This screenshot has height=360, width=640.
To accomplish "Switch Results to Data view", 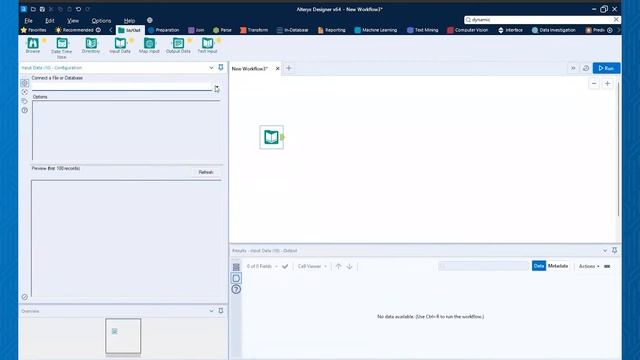I will (539, 266).
